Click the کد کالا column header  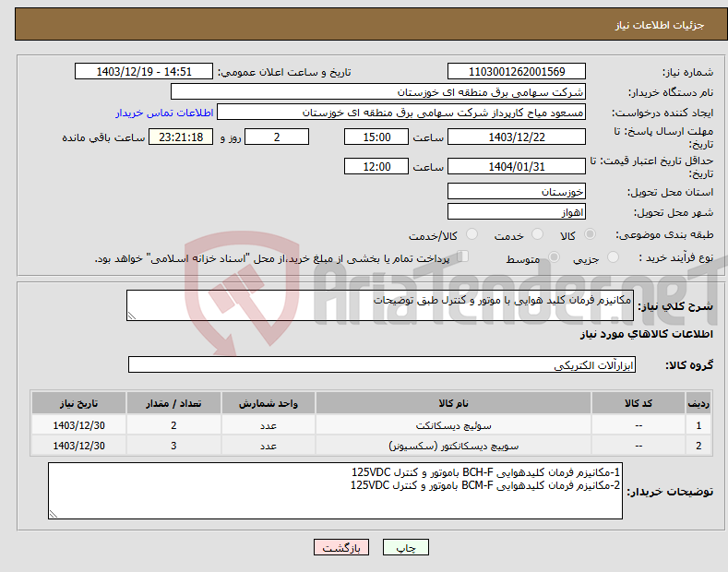638,403
